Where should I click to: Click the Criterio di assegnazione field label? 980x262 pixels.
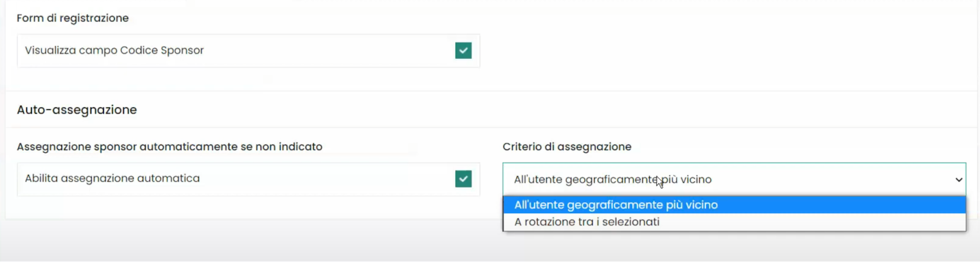tap(567, 147)
